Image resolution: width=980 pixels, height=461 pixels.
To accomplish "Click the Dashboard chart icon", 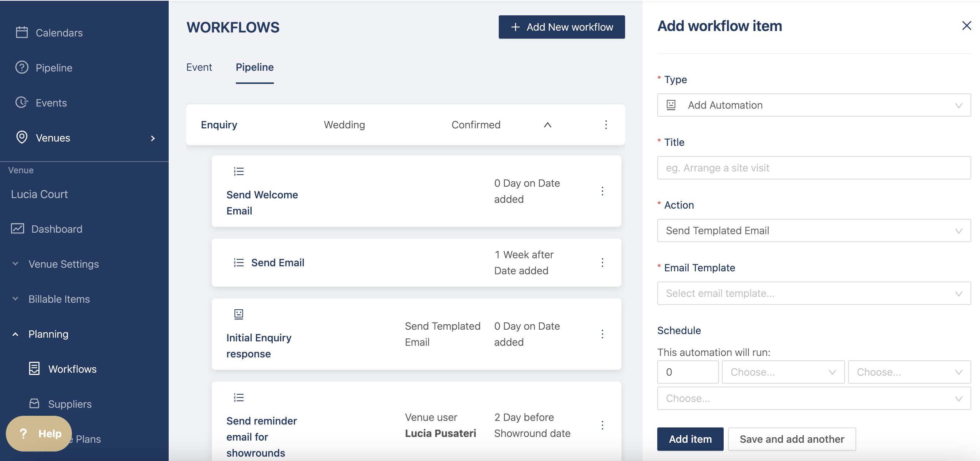I will coord(18,229).
